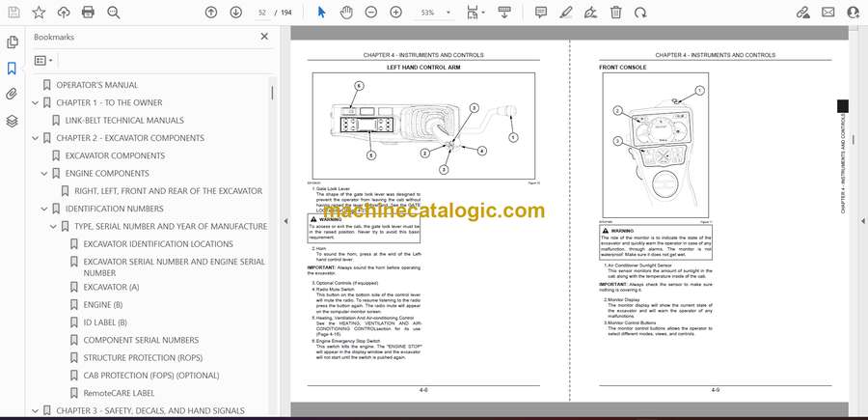Open STRUCTURE PROTECTION (ROPS) bookmark

[143, 358]
